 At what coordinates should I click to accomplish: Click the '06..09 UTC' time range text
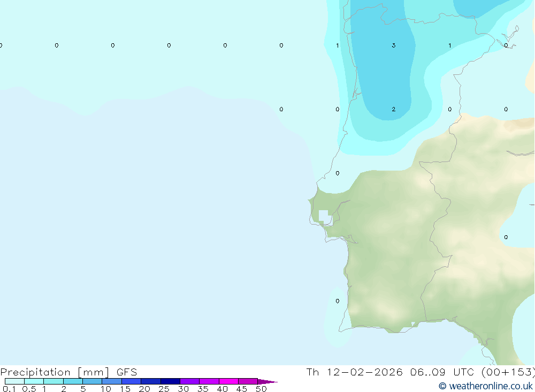coord(442,372)
